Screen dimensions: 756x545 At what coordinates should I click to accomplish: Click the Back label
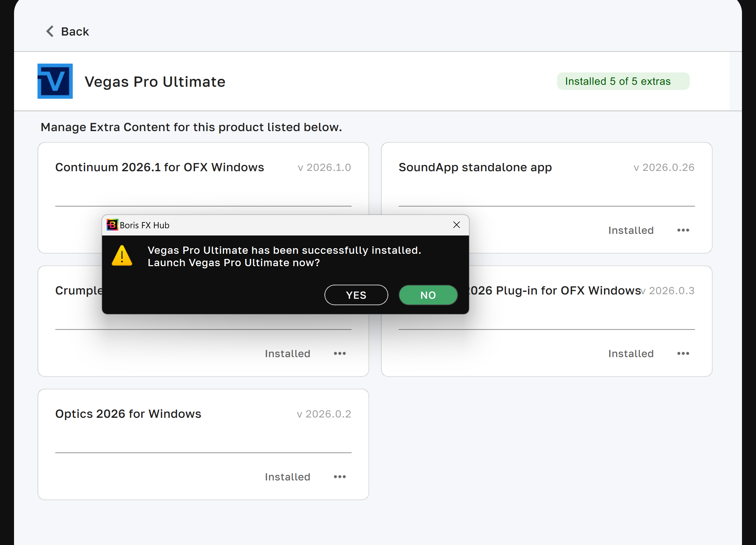pos(75,32)
